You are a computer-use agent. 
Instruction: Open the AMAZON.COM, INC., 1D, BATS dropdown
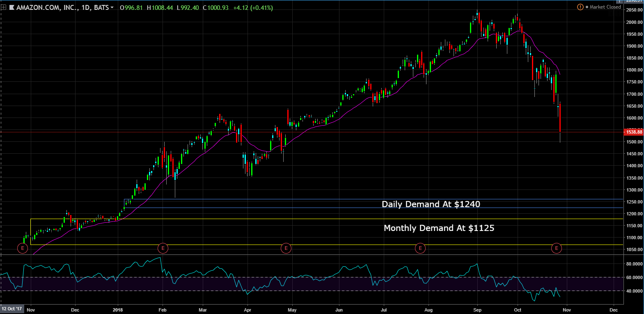[x=65, y=7]
